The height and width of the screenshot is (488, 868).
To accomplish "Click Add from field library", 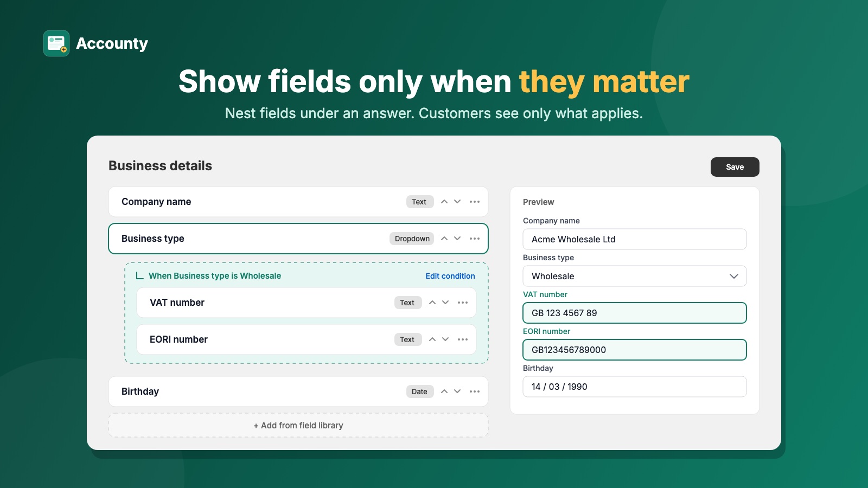I will coord(298,426).
